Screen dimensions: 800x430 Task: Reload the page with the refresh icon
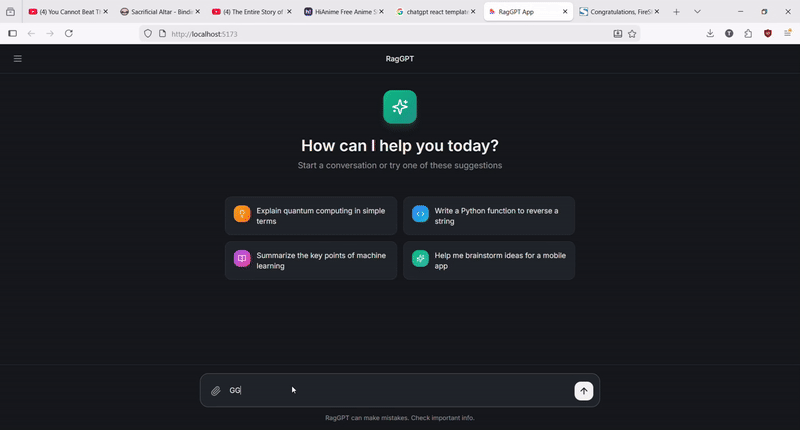click(x=69, y=34)
